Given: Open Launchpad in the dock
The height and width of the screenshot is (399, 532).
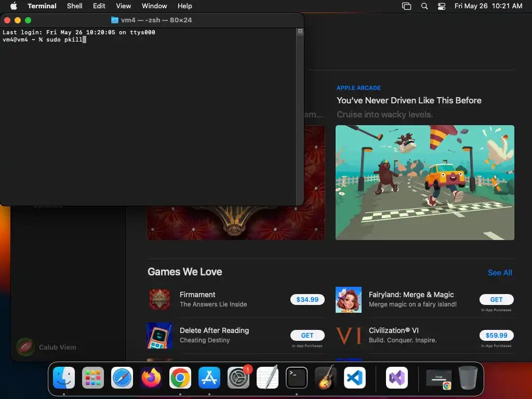Looking at the screenshot, I should coord(93,378).
